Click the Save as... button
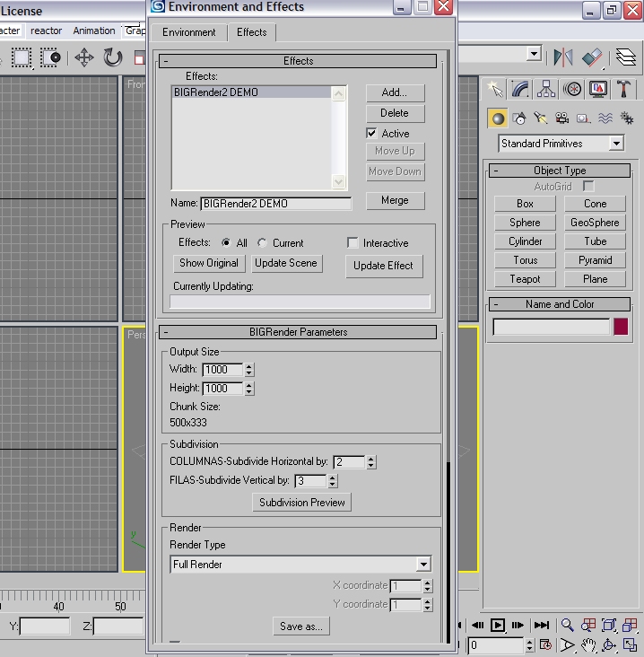The image size is (644, 657). coord(301,626)
